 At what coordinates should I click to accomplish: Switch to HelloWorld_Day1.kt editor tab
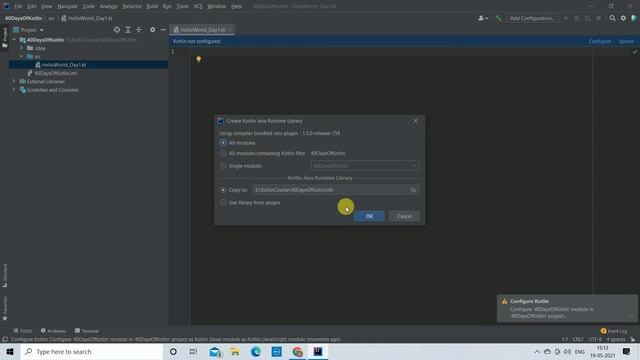tap(202, 30)
